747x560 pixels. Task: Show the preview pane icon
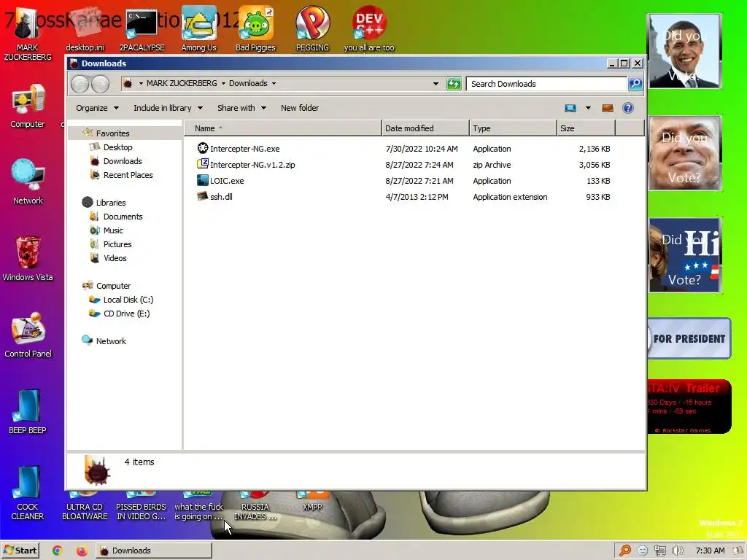point(608,108)
